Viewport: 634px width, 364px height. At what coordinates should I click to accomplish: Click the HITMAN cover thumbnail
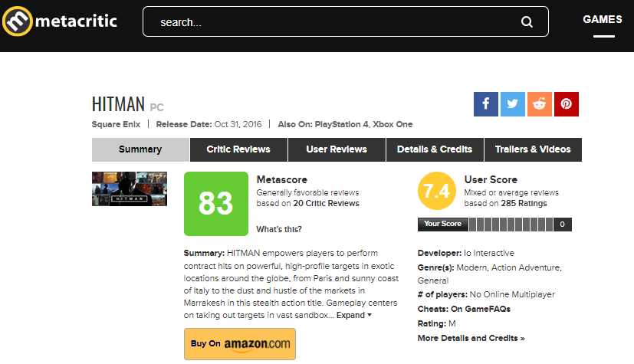pos(130,189)
